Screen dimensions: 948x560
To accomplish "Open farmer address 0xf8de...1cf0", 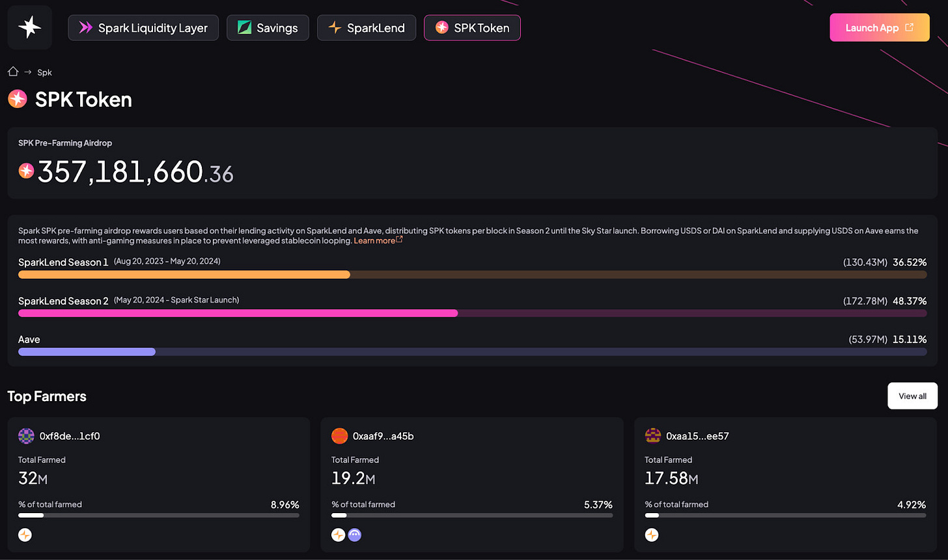I will point(70,436).
